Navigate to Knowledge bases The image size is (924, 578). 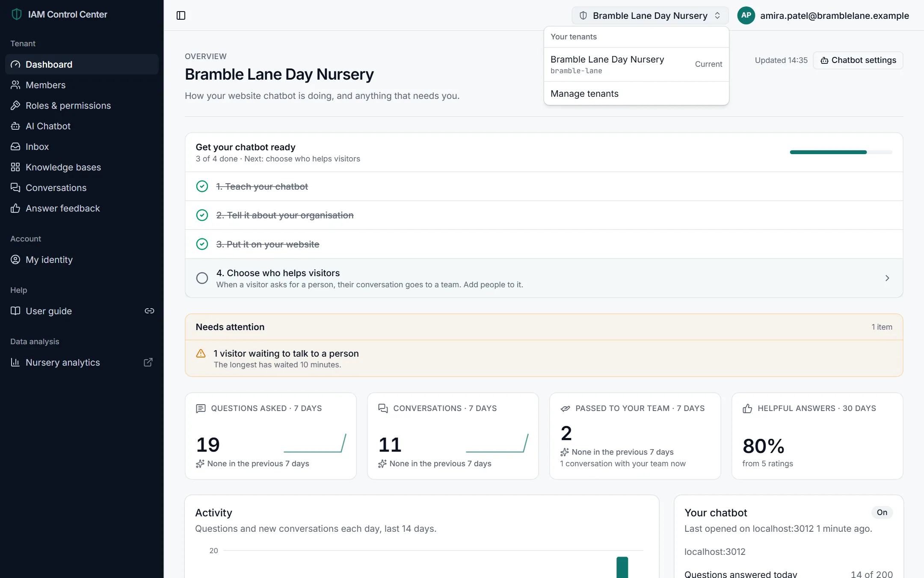82,167
